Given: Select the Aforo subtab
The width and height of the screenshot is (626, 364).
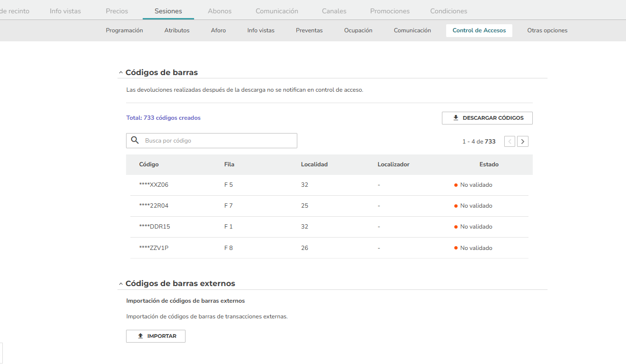Looking at the screenshot, I should (x=218, y=30).
